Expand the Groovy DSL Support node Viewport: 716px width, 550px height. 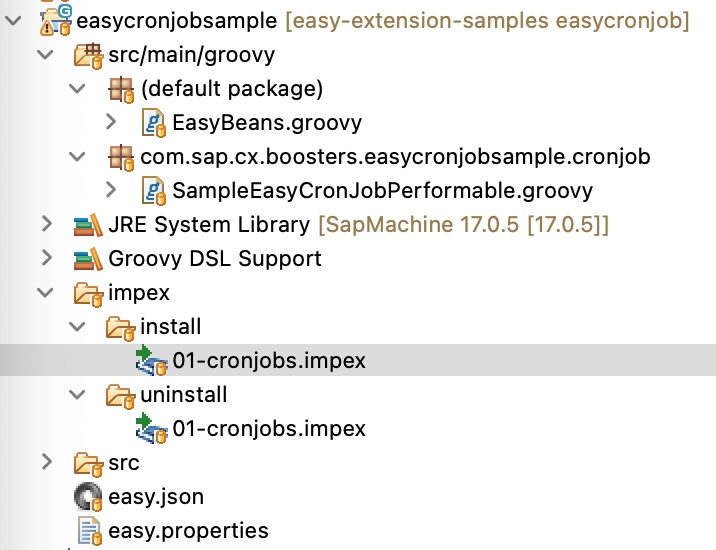tap(45, 259)
